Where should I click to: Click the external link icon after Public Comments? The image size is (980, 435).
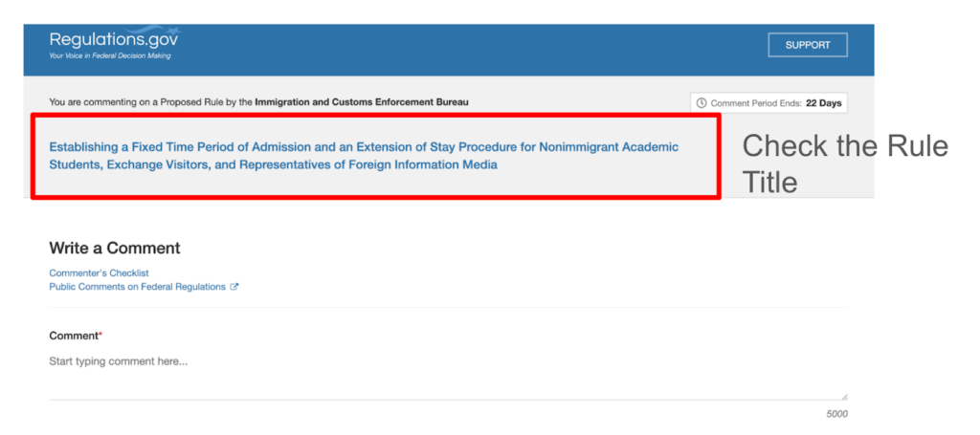(234, 287)
